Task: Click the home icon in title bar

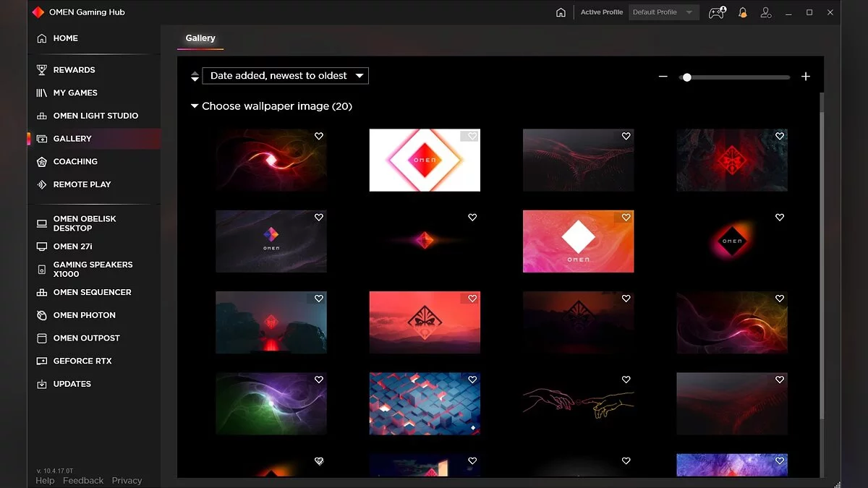Action: tap(561, 12)
